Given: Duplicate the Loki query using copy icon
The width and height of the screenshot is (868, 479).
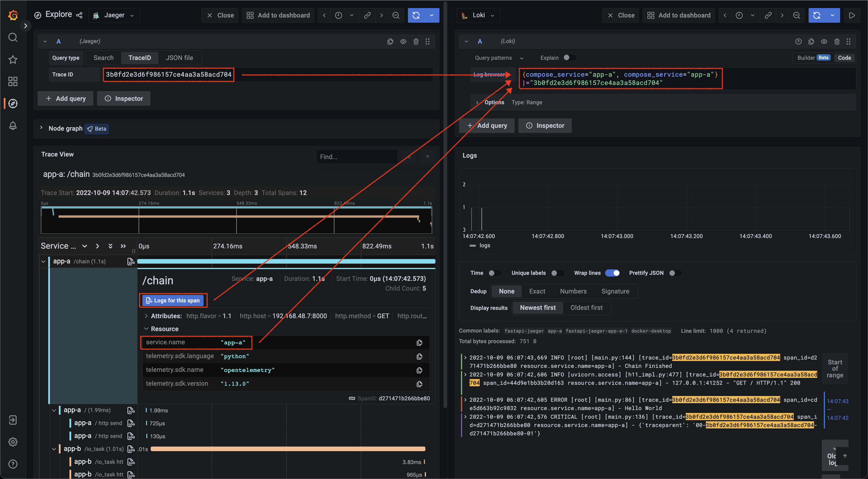Looking at the screenshot, I should click(811, 41).
